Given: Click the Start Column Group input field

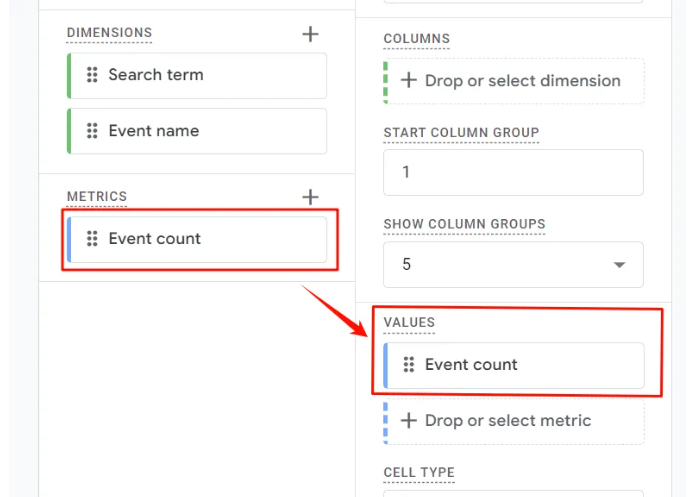Looking at the screenshot, I should click(x=513, y=172).
